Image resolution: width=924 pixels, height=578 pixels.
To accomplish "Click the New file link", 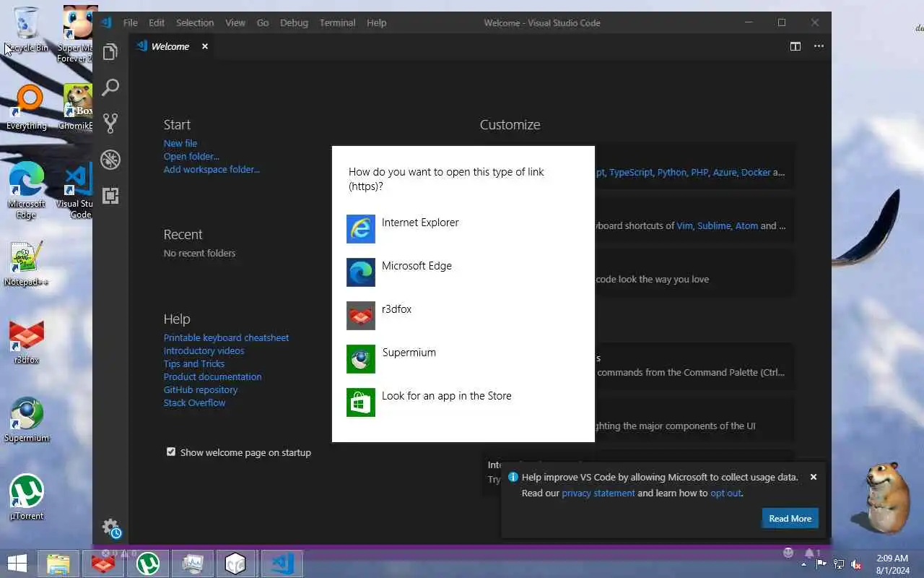I will [180, 143].
